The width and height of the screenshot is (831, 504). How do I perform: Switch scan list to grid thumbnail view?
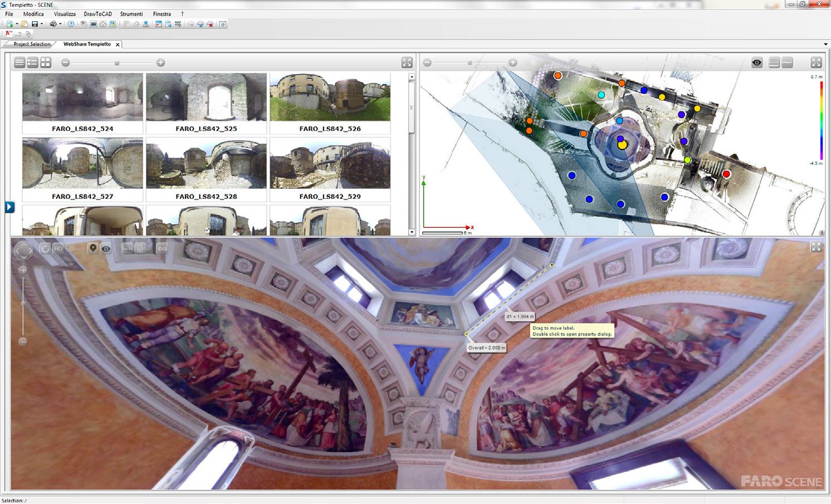point(46,62)
